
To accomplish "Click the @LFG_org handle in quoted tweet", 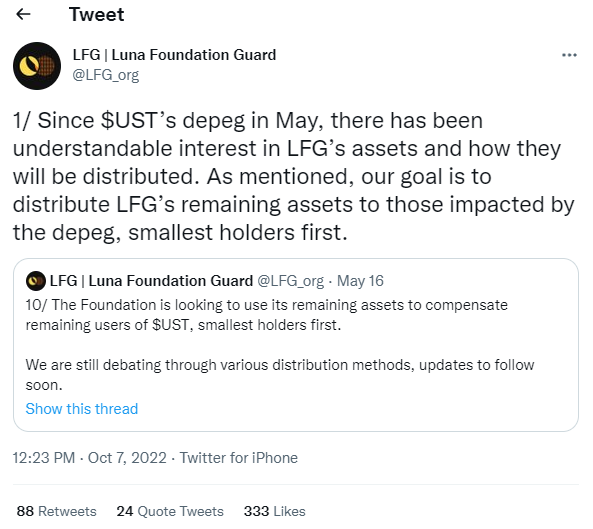I will pos(290,281).
